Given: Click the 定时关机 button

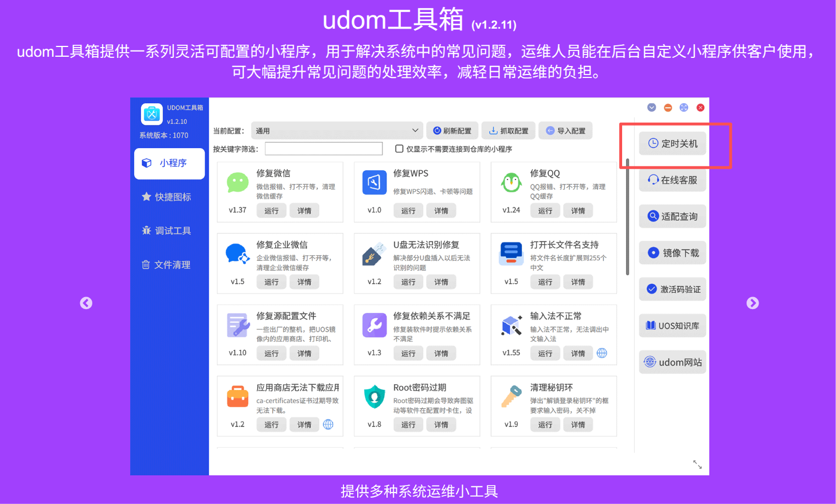Looking at the screenshot, I should [x=673, y=143].
